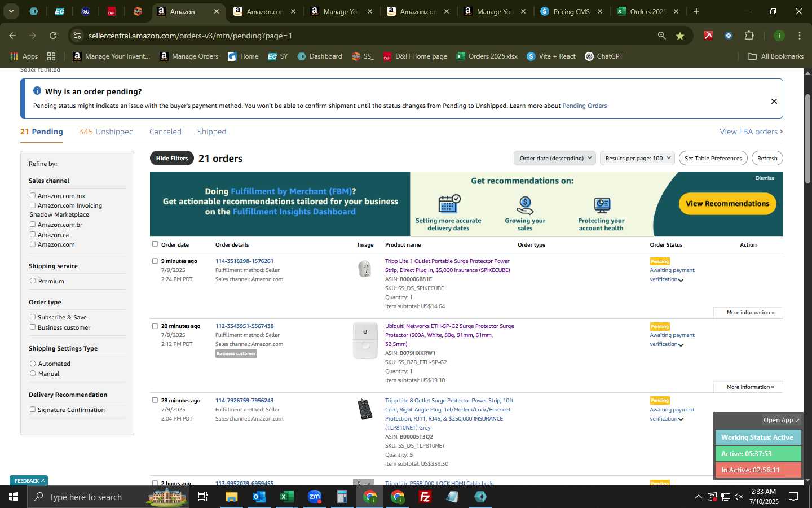The height and width of the screenshot is (508, 812).
Task: Reload the page with browser reload icon
Action: pos(53,36)
